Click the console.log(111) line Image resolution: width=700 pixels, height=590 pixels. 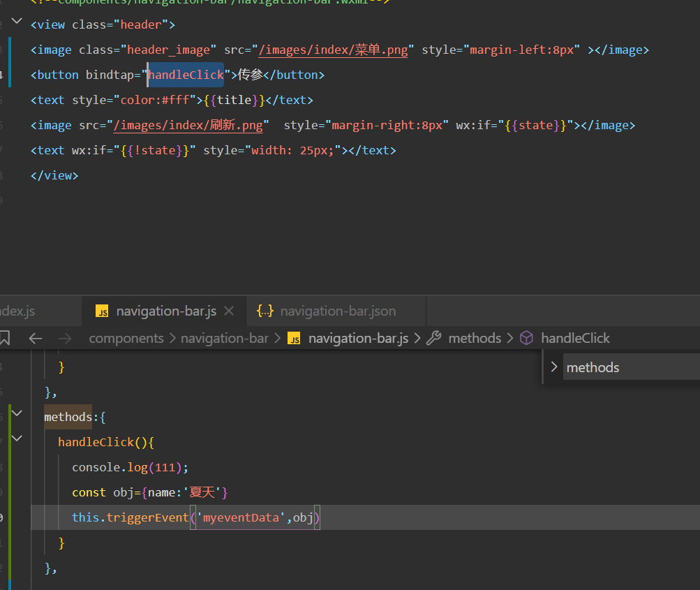130,468
